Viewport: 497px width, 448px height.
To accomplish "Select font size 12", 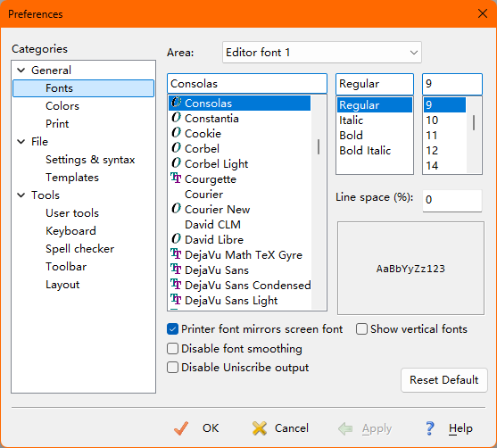I will (444, 150).
